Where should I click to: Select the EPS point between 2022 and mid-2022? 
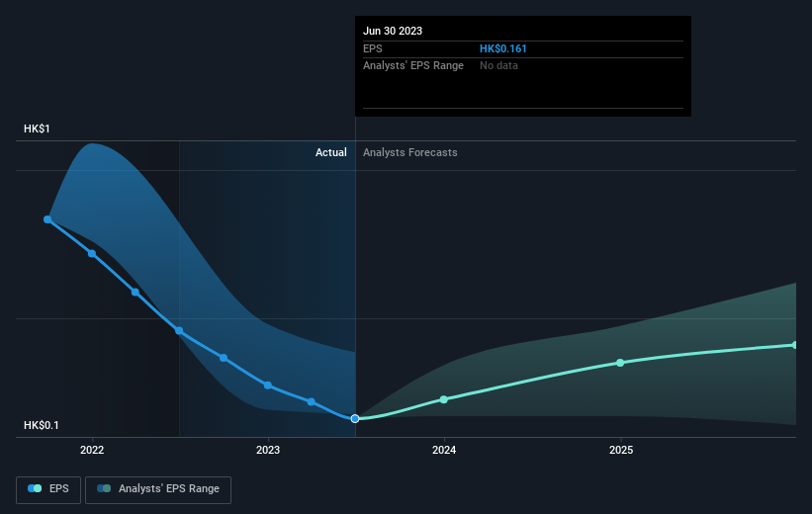click(135, 292)
